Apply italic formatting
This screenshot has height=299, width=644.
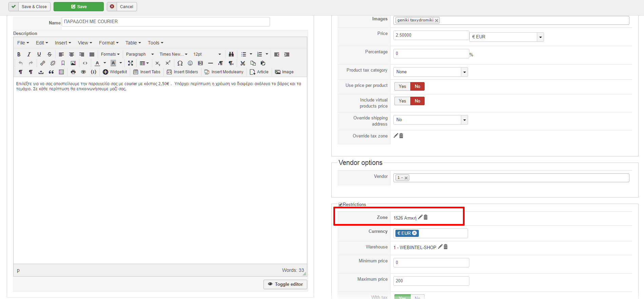pyautogui.click(x=29, y=54)
